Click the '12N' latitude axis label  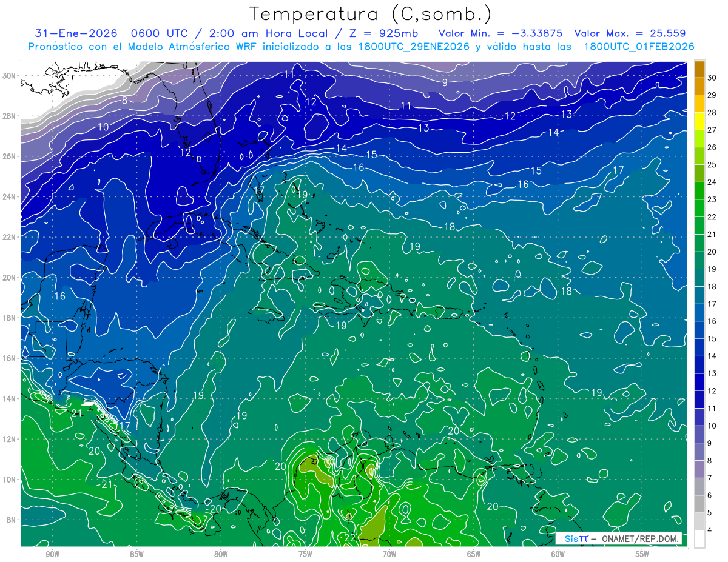coord(9,439)
